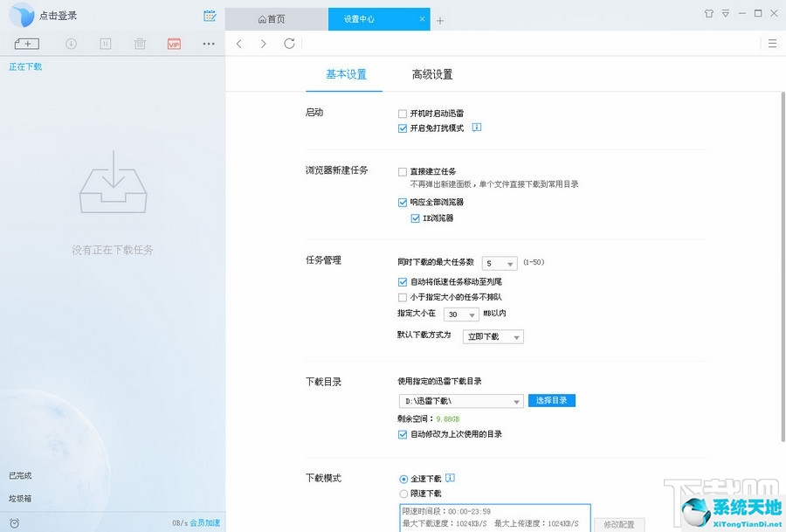Enable 直接建立任务 checkbox
786x532 pixels.
(403, 172)
